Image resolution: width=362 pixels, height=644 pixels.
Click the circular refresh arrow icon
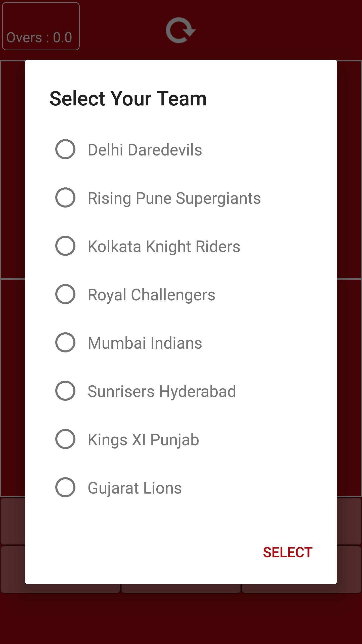(181, 30)
